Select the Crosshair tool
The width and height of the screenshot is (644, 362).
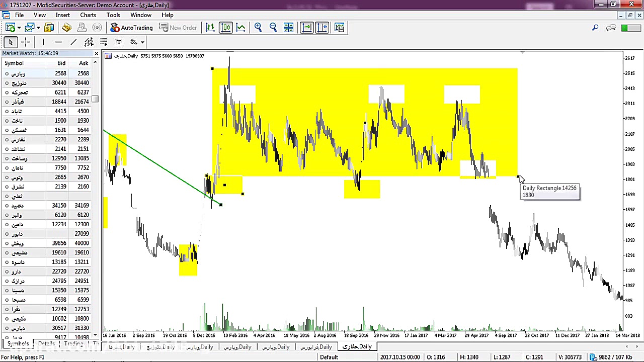point(26,42)
